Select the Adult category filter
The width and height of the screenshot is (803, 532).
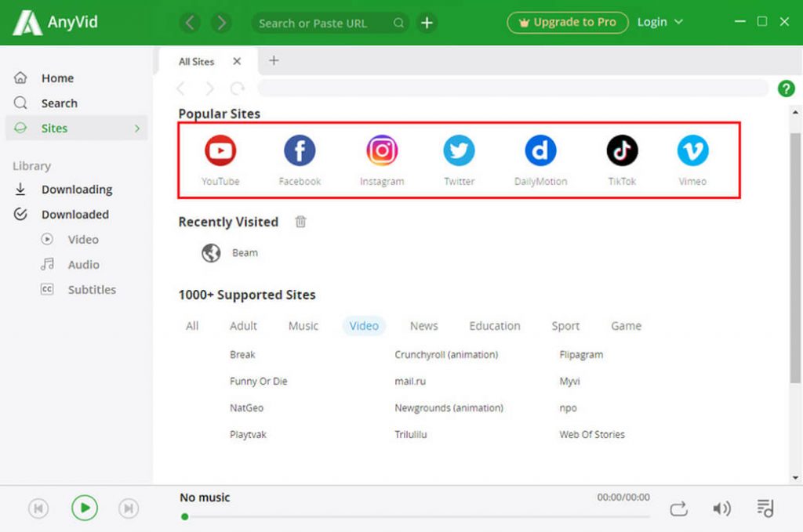click(243, 326)
